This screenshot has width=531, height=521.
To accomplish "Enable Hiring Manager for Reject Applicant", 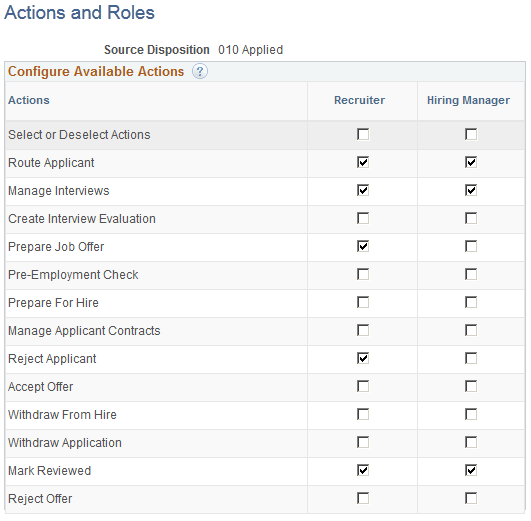I will [471, 358].
